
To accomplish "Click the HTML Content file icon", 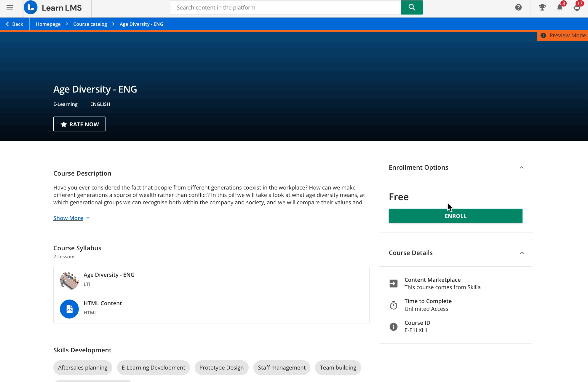I will [69, 309].
